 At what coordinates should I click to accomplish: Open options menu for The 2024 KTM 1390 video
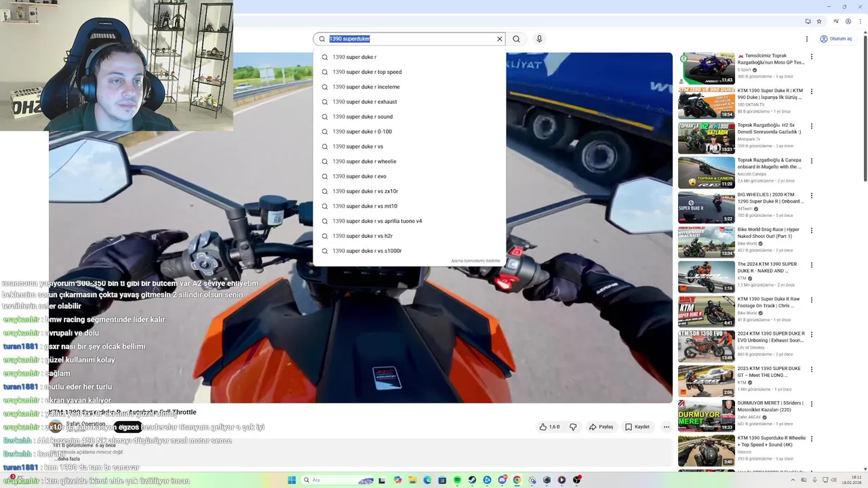(x=811, y=265)
